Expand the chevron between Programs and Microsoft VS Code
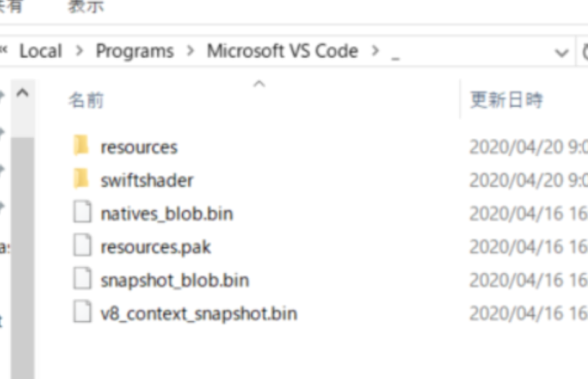Viewport: 588px width, 379px height. coord(190,51)
